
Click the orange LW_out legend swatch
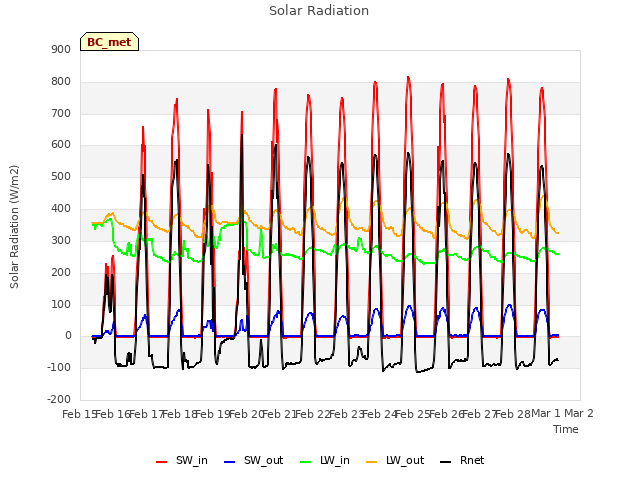coord(372,462)
